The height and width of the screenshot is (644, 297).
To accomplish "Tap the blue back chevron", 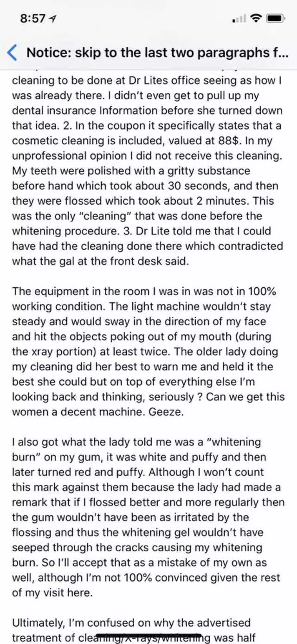I will click(13, 52).
